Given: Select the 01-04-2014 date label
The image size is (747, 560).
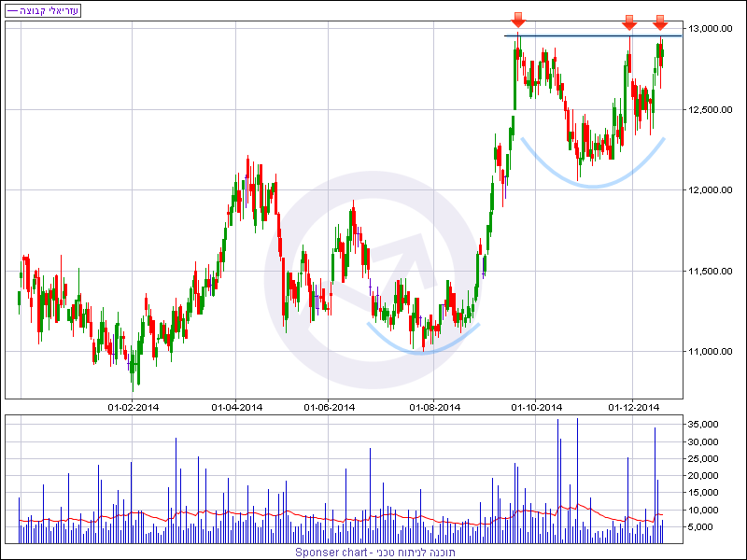Looking at the screenshot, I should (237, 407).
